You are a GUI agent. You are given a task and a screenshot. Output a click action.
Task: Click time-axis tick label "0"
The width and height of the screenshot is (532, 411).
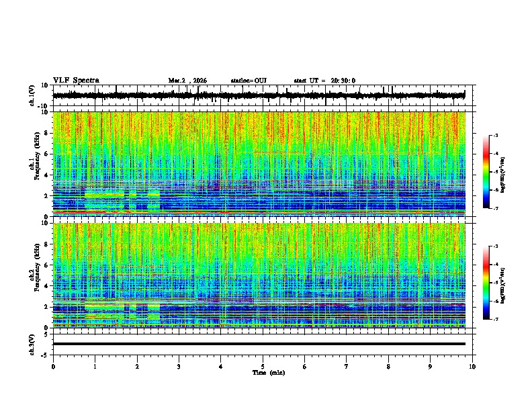(x=53, y=367)
